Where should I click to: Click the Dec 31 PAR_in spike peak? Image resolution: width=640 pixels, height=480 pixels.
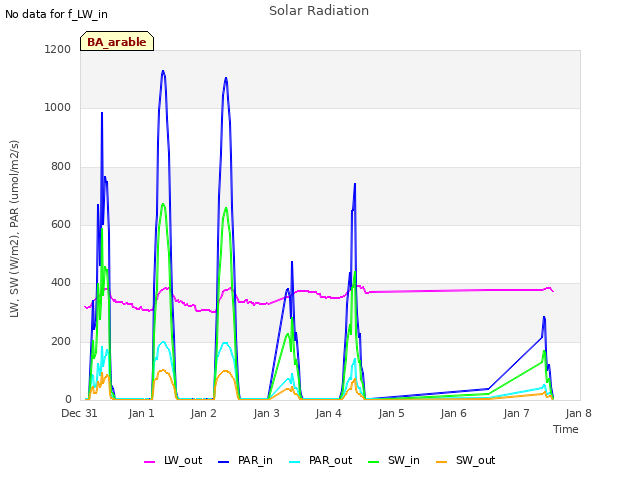pos(102,113)
